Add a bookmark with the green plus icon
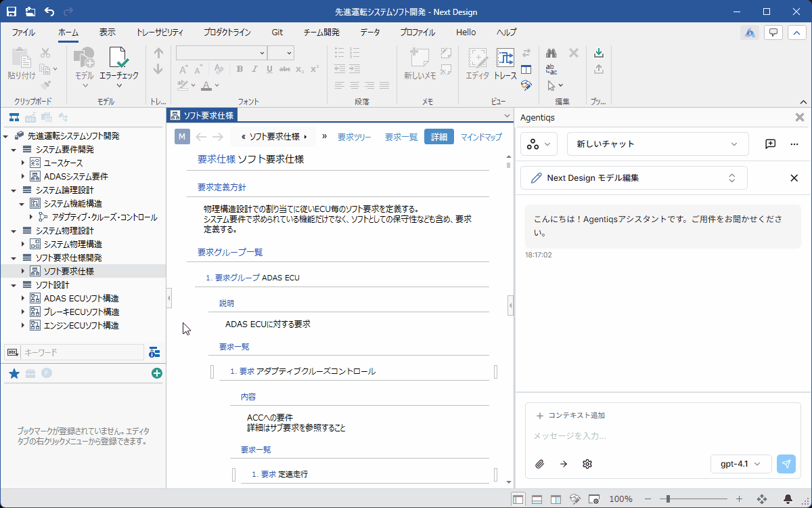The height and width of the screenshot is (508, 812). tap(157, 373)
